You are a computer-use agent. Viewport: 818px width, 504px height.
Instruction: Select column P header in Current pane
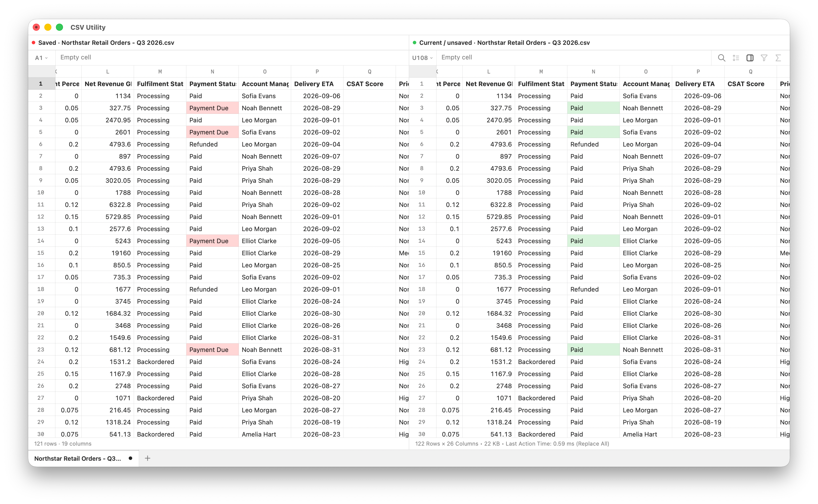tap(698, 72)
